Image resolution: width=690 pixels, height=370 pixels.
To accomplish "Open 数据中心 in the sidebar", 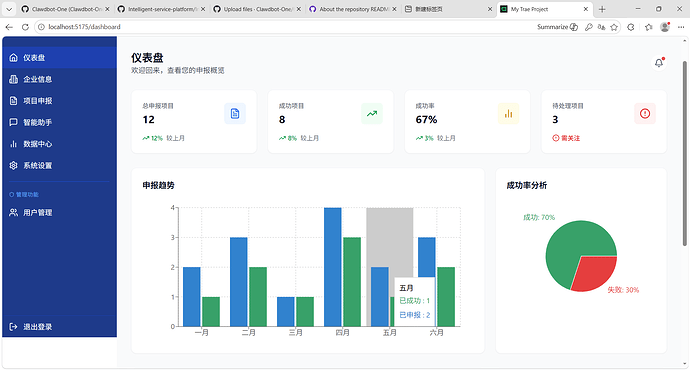I will click(x=59, y=144).
